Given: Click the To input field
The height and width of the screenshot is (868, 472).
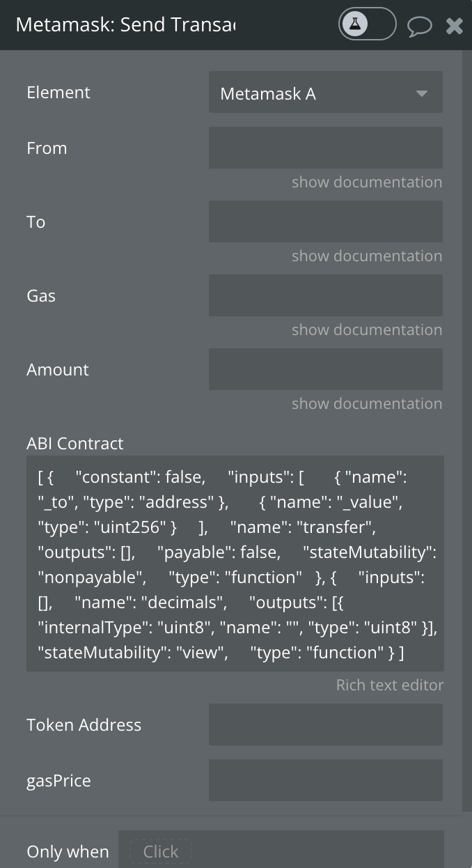Looking at the screenshot, I should pyautogui.click(x=326, y=222).
